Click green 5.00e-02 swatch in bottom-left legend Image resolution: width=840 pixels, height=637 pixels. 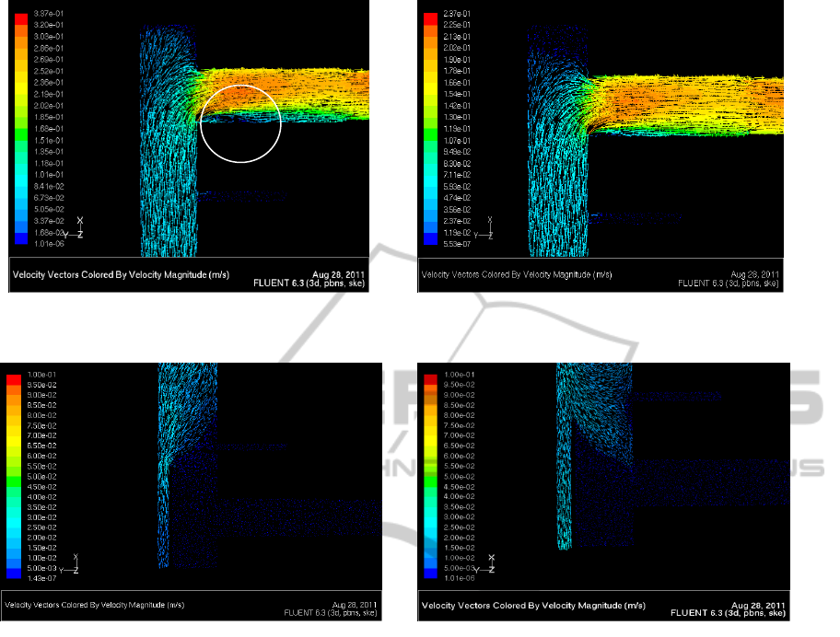coord(15,476)
